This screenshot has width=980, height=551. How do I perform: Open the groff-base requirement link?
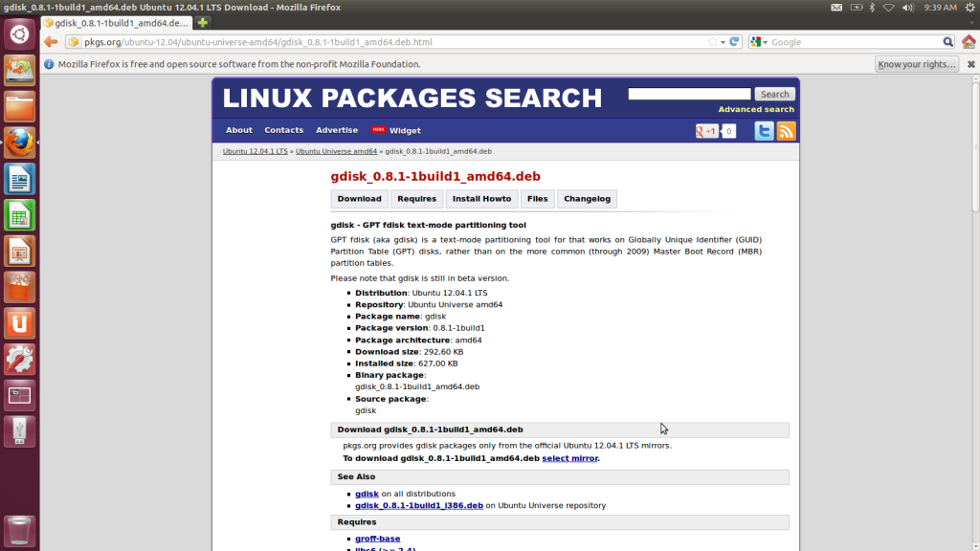pos(377,539)
